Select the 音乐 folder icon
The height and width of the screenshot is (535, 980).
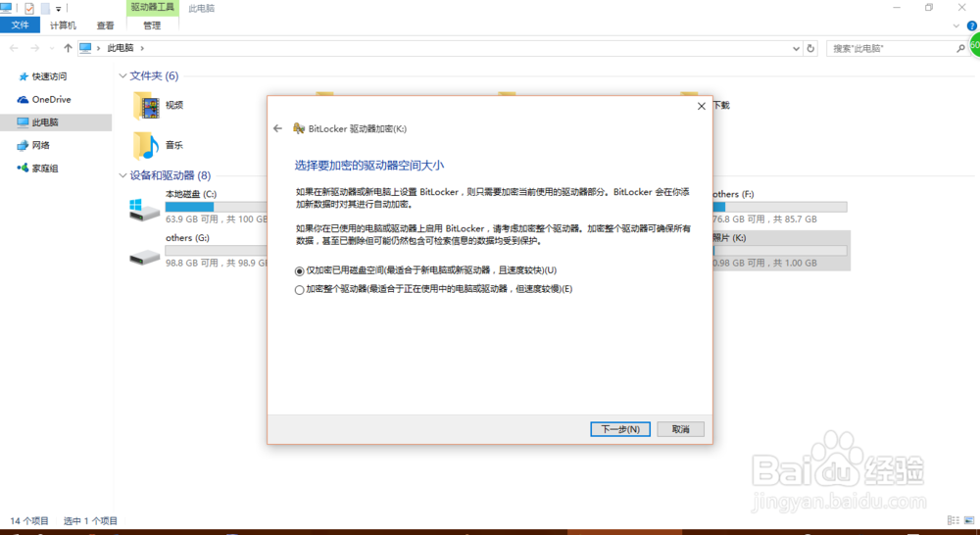146,145
